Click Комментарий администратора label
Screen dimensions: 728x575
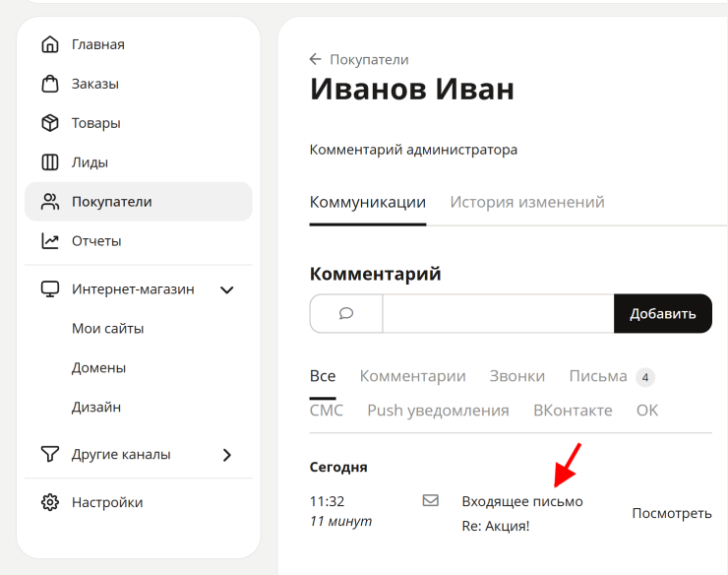(x=413, y=150)
